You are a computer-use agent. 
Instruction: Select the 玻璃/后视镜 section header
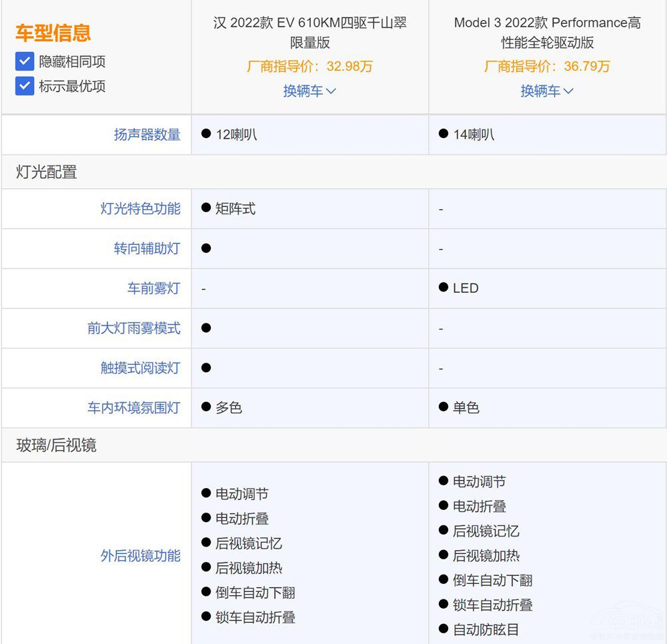click(x=56, y=445)
